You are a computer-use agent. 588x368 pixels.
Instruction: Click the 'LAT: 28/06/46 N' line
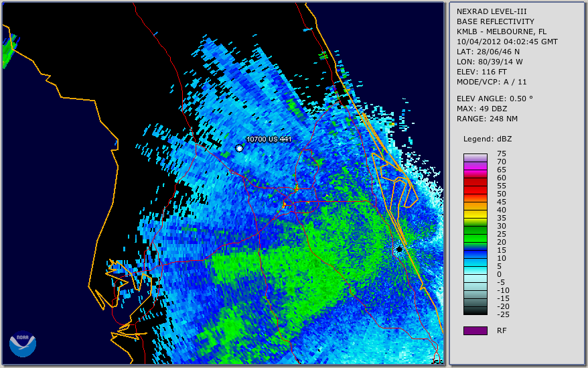[488, 52]
